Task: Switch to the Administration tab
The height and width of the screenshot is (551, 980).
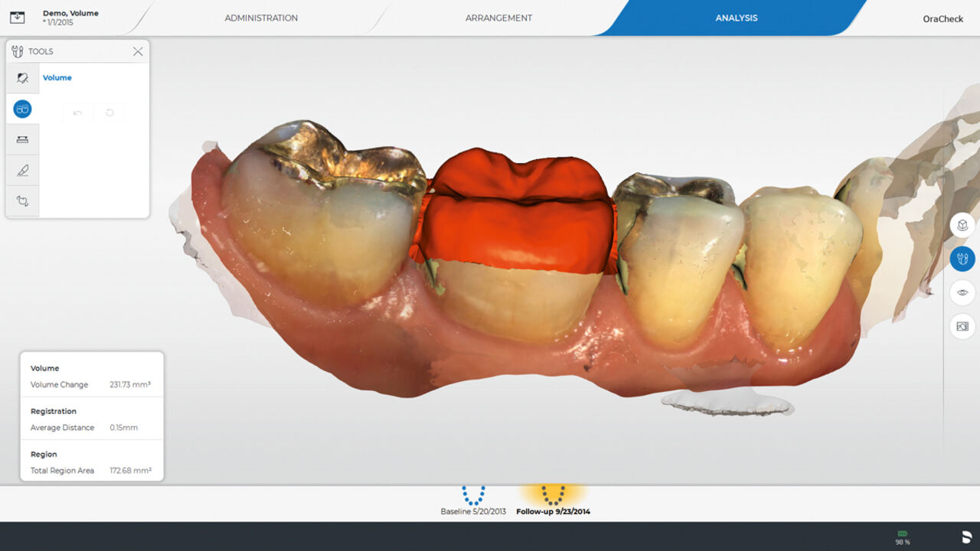Action: [261, 18]
